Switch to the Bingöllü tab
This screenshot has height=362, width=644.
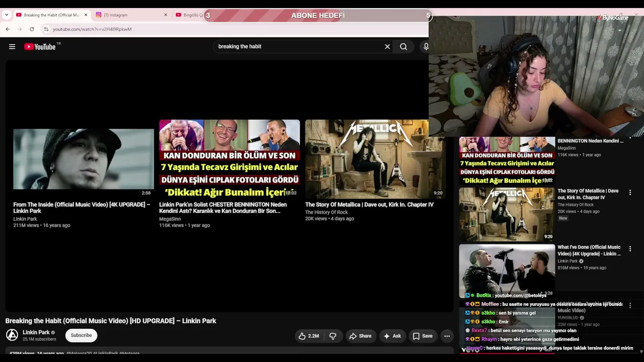[189, 15]
